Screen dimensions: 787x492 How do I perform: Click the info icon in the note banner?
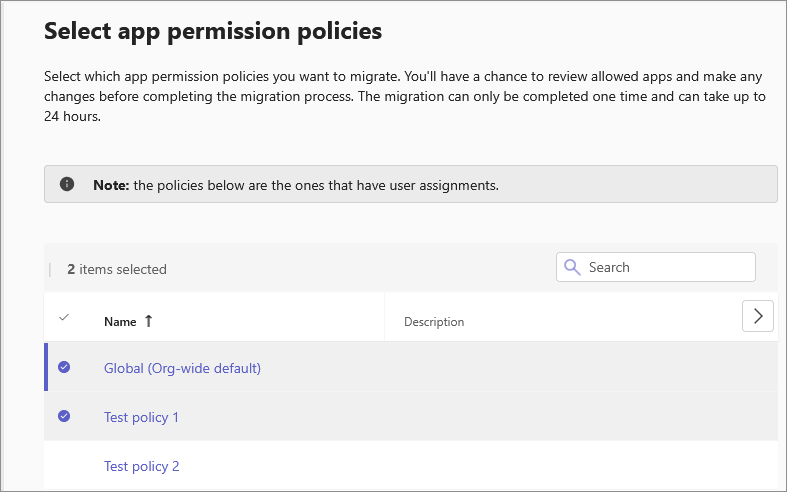pos(67,184)
